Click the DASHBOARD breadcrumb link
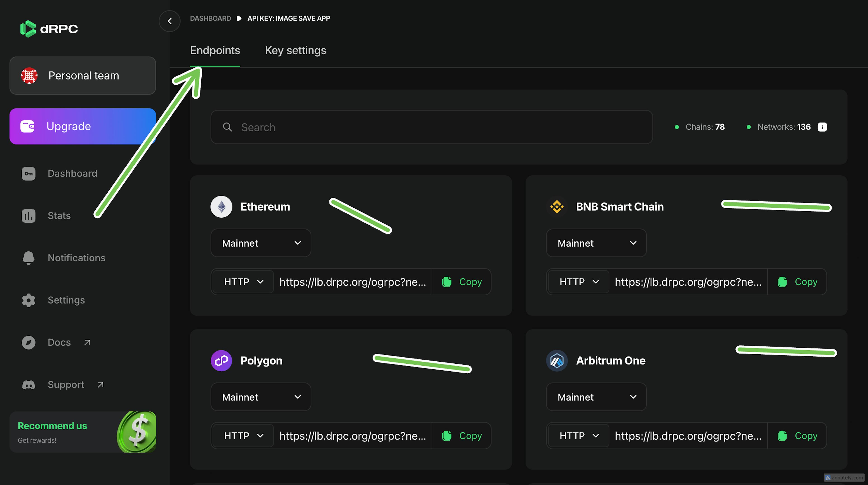The width and height of the screenshot is (868, 485). click(x=211, y=18)
